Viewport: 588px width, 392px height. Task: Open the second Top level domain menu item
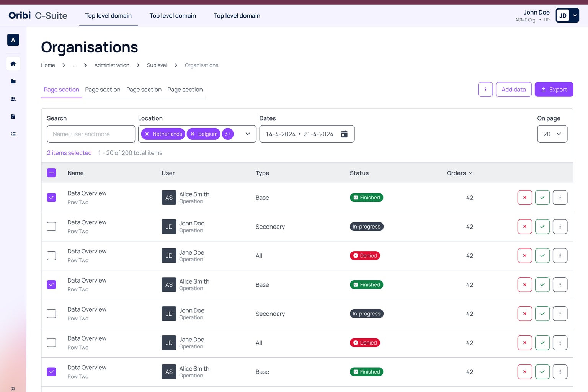(173, 16)
